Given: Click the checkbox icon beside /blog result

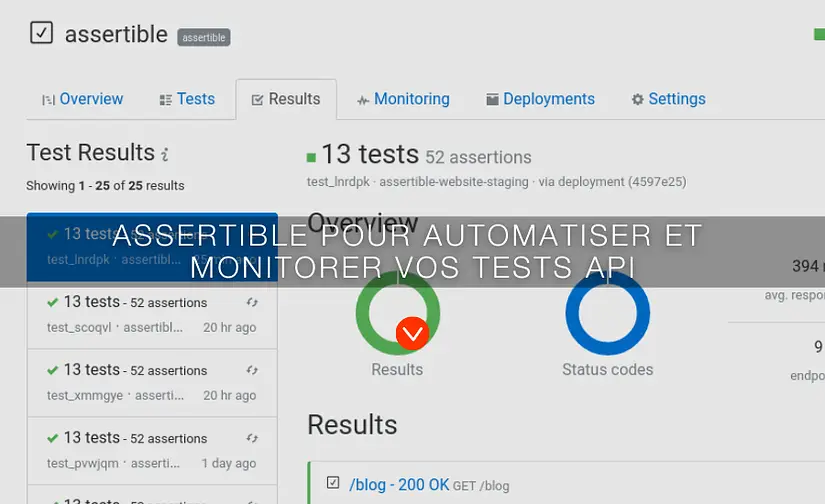Looking at the screenshot, I should point(333,482).
